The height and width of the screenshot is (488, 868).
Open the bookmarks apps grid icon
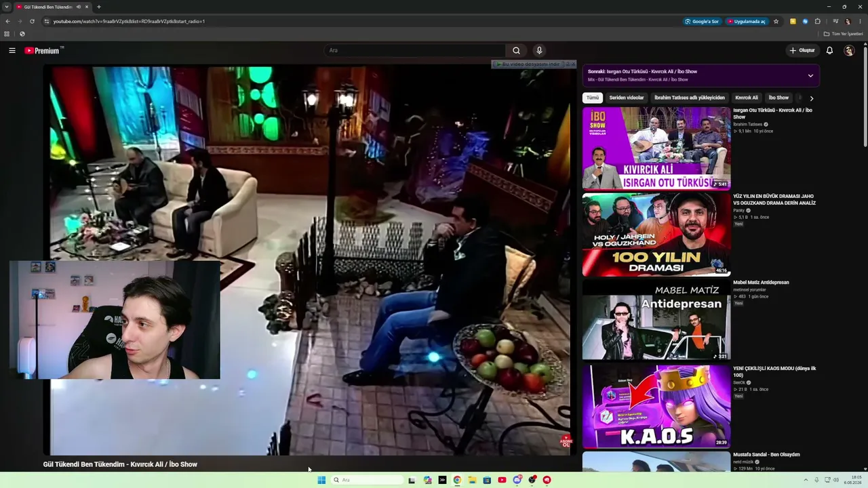(x=7, y=34)
